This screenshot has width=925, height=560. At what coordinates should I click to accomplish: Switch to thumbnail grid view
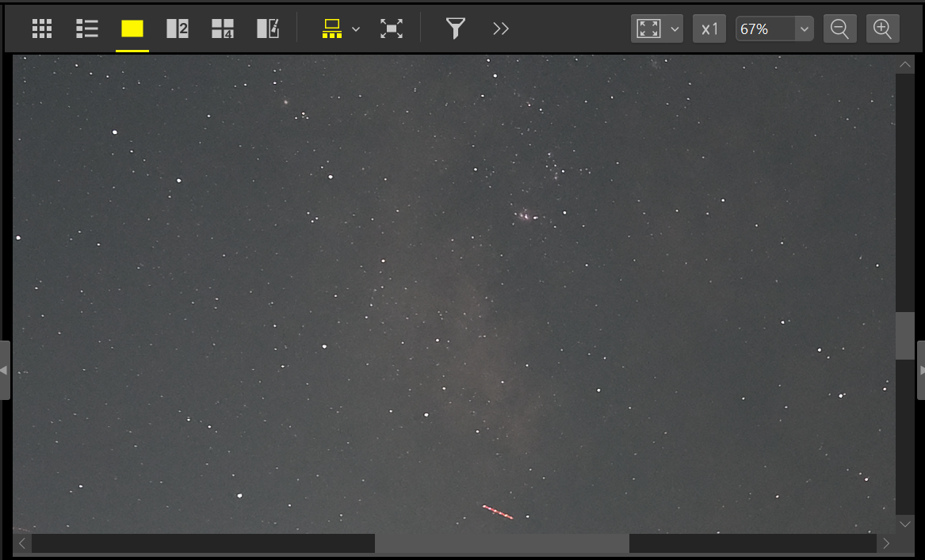coord(42,29)
